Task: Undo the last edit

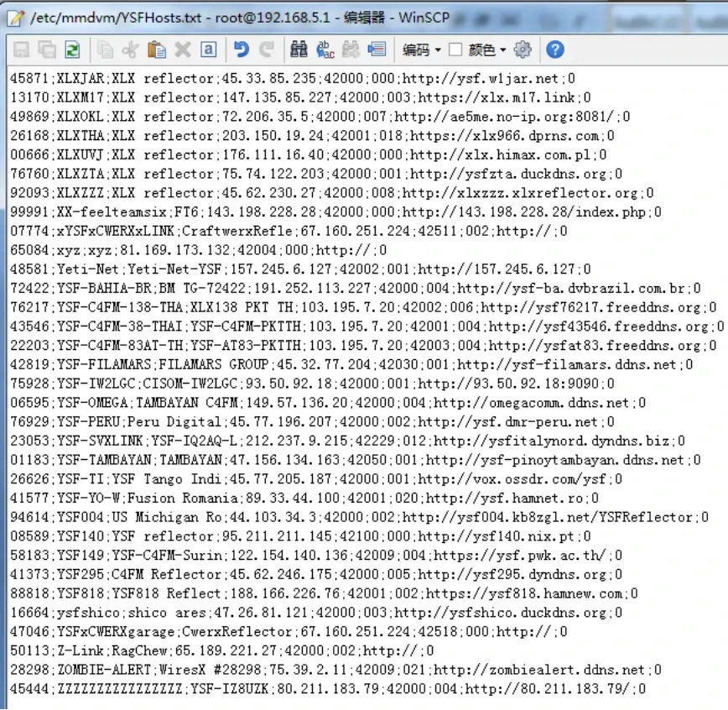Action: (x=241, y=50)
